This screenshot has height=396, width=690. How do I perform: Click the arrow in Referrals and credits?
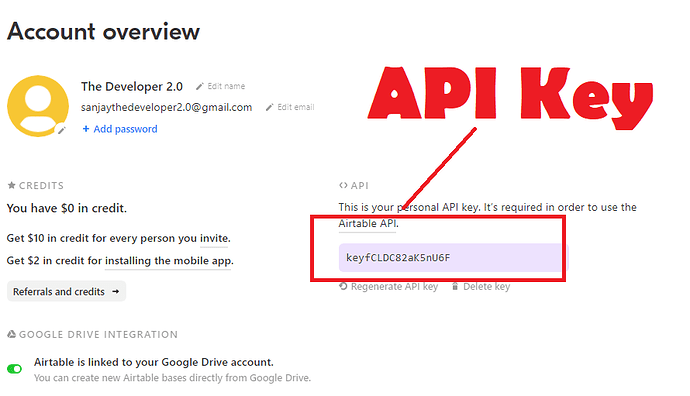(x=116, y=291)
